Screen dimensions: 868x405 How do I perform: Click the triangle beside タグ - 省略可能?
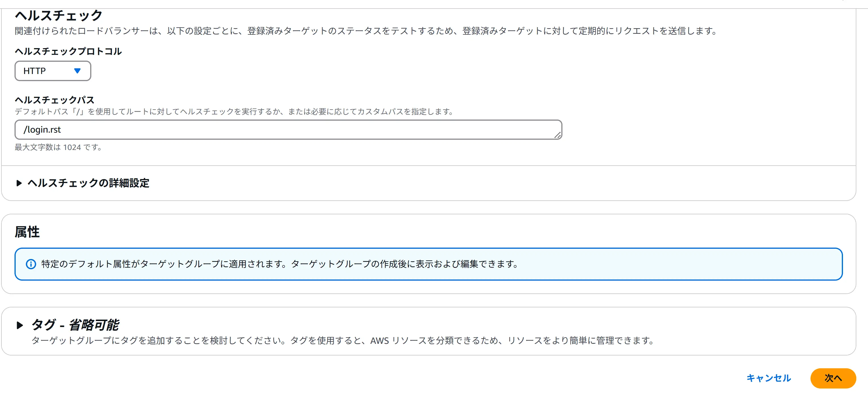20,325
